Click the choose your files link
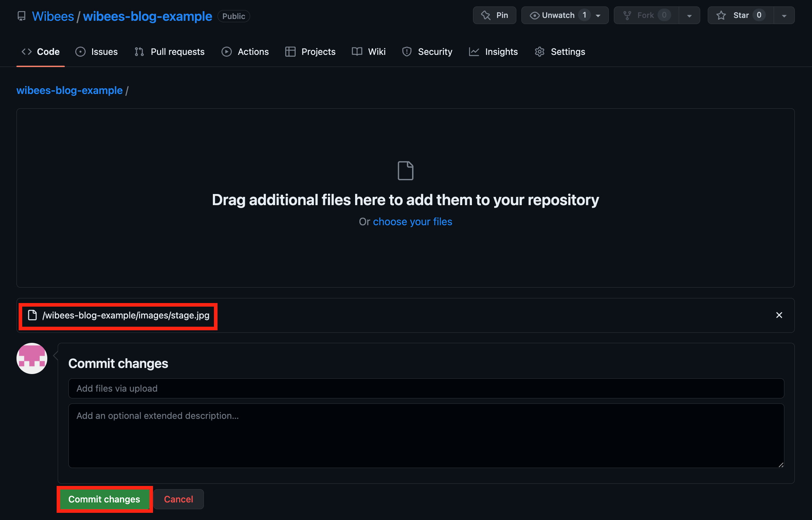This screenshot has width=812, height=520. (412, 222)
